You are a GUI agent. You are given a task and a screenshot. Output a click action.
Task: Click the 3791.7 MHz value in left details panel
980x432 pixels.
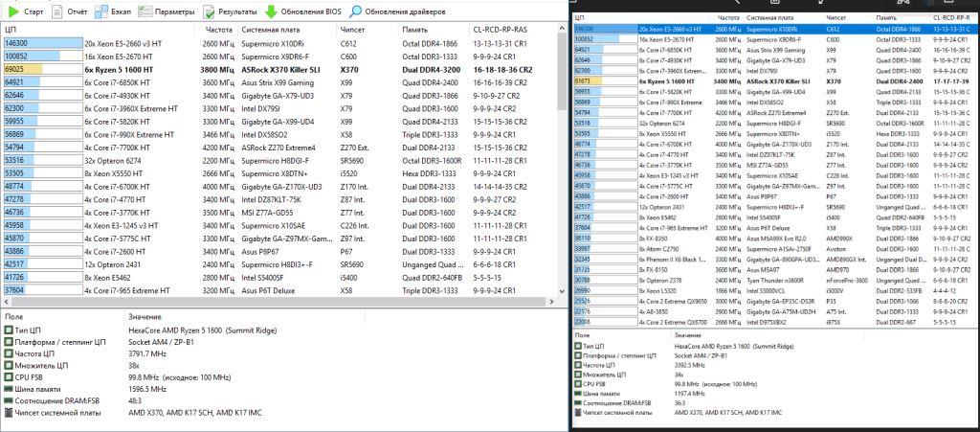pos(146,353)
